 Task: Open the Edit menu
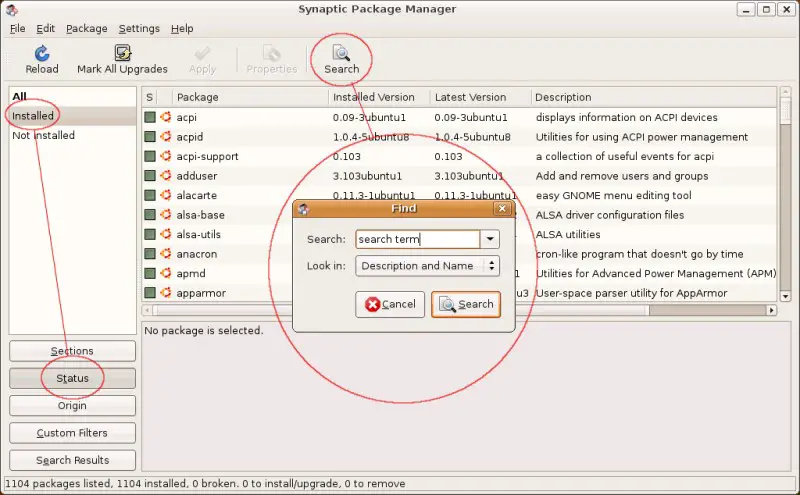(x=45, y=29)
